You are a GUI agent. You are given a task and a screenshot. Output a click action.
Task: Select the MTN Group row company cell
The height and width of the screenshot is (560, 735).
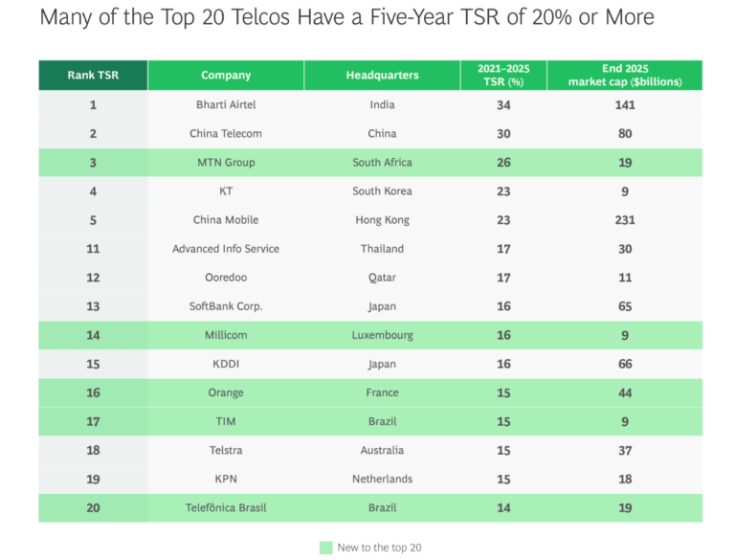(x=226, y=163)
